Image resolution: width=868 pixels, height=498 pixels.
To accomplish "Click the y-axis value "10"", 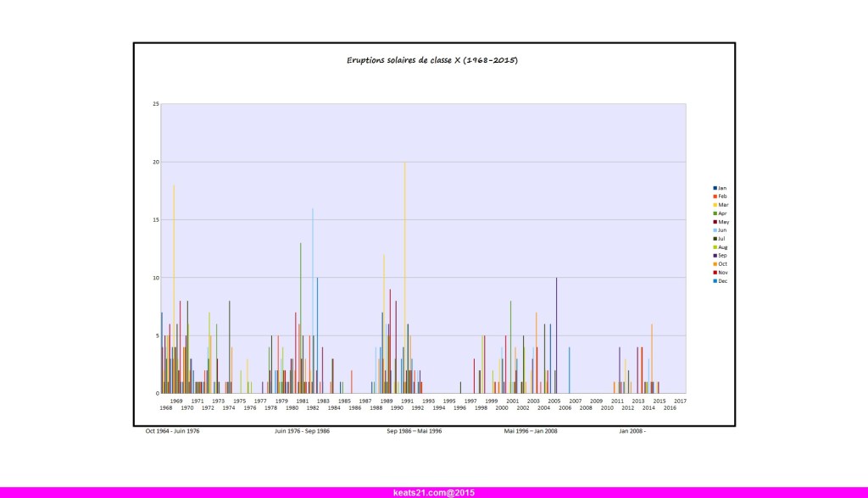I will click(156, 278).
